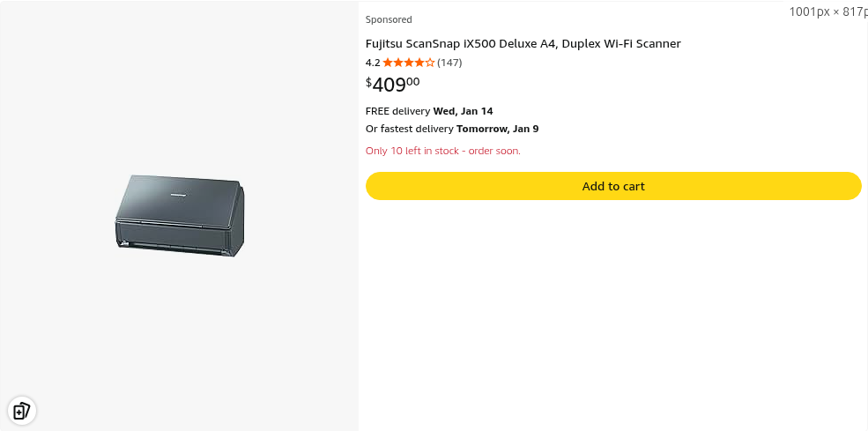The image size is (868, 431).
Task: Click the stacked cards plus icon
Action: tap(21, 411)
